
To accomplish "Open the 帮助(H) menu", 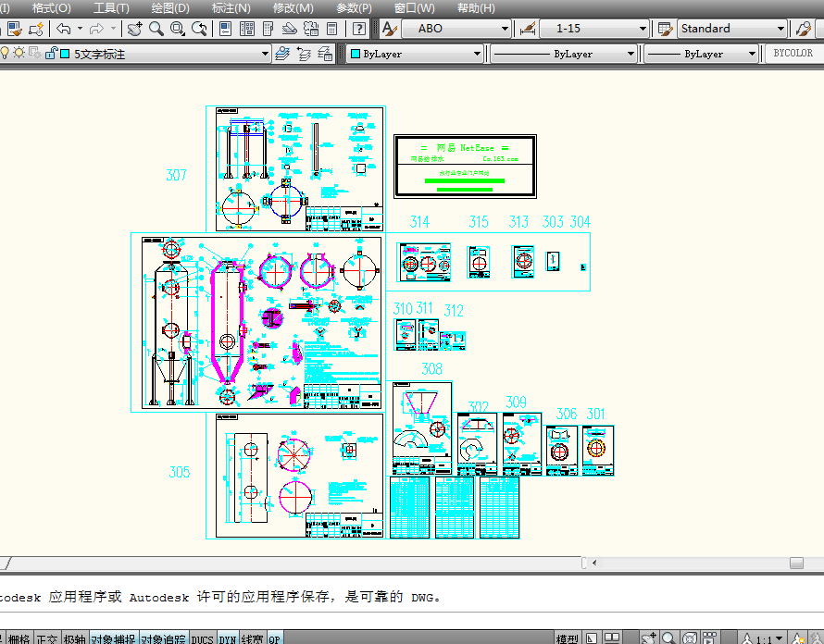I will 476,8.
